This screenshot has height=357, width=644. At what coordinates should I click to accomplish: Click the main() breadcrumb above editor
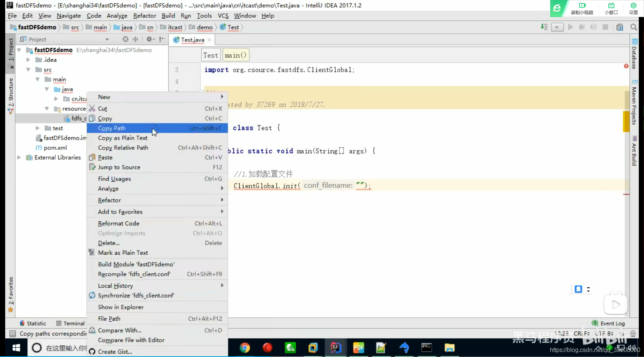(235, 55)
